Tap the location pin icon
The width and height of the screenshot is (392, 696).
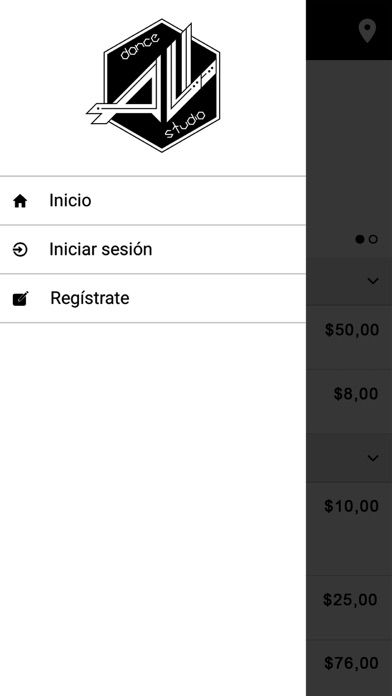point(367,31)
